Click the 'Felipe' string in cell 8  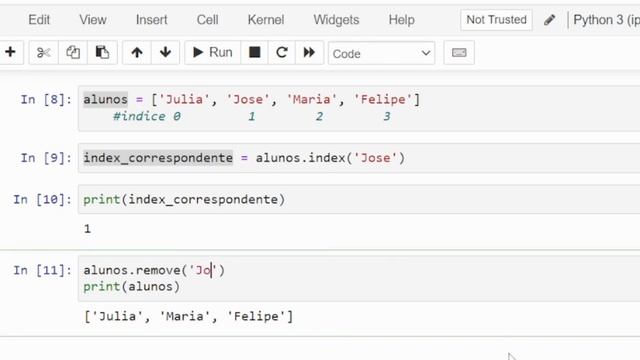pyautogui.click(x=383, y=99)
